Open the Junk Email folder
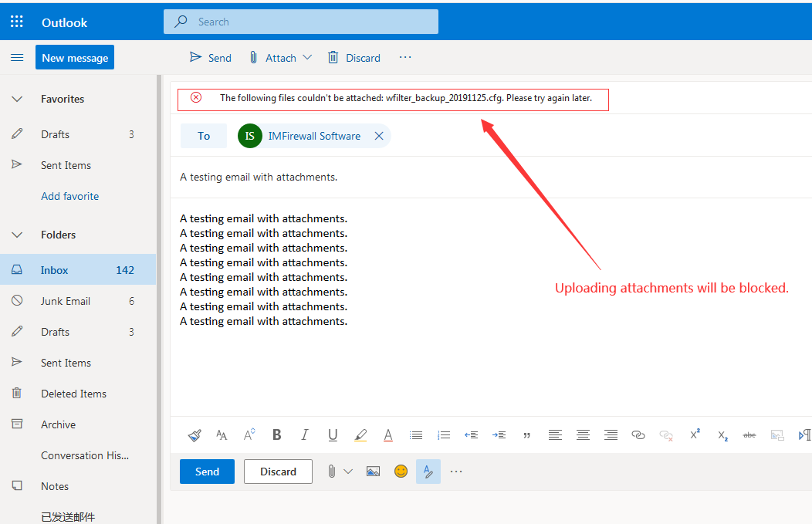This screenshot has height=524, width=812. coord(78,301)
